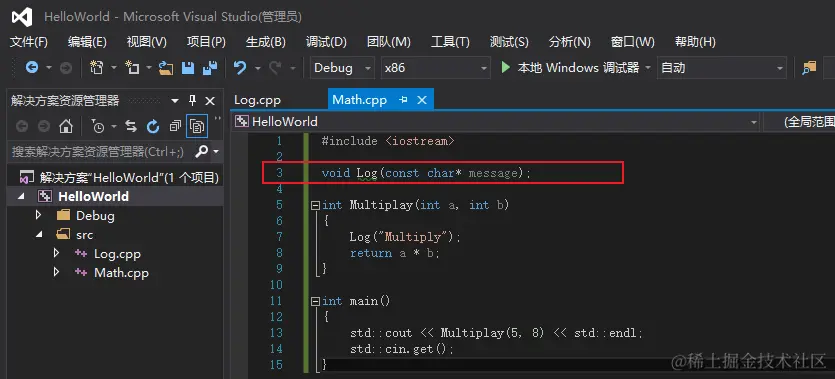This screenshot has width=835, height=379.
Task: Click the Visual Studio logo icon
Action: point(22,17)
